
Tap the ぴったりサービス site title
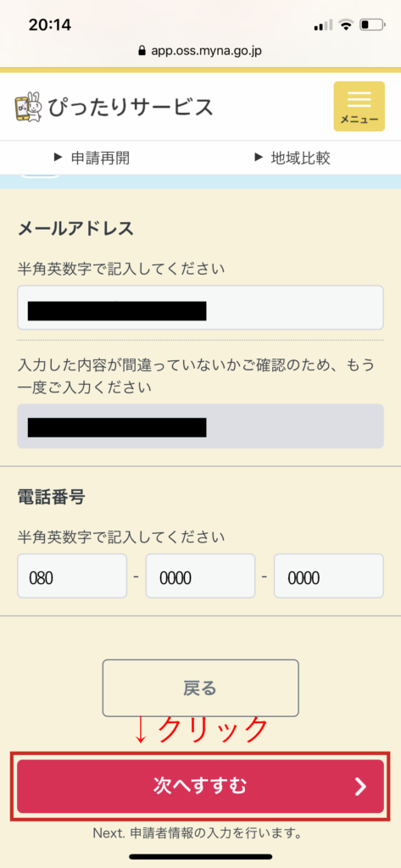131,107
